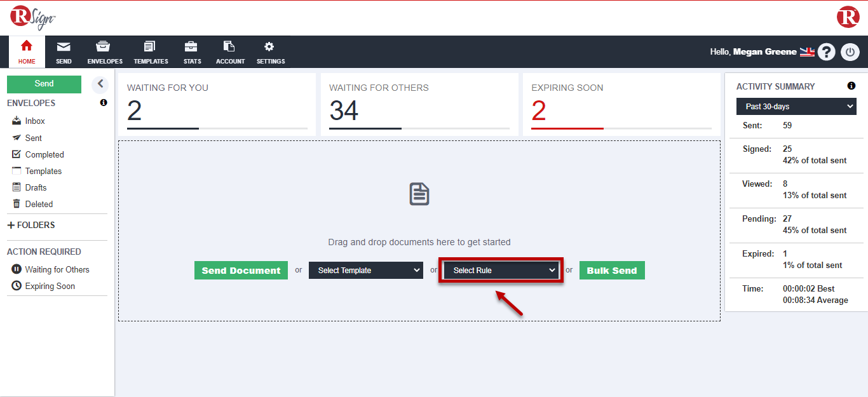
Task: Open the Select Rule dropdown
Action: pos(501,271)
